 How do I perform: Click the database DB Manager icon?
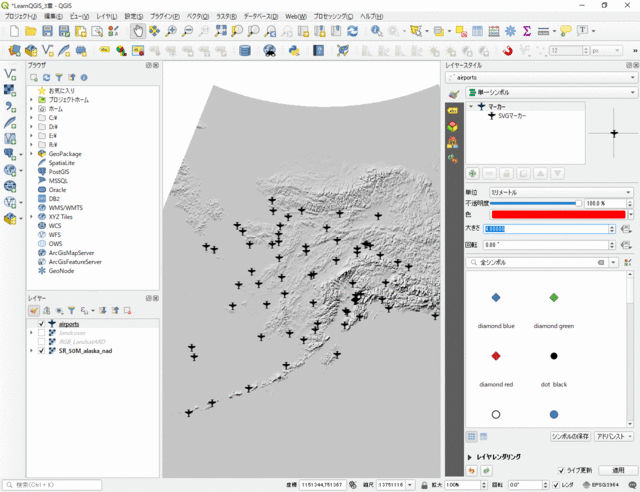point(244,51)
